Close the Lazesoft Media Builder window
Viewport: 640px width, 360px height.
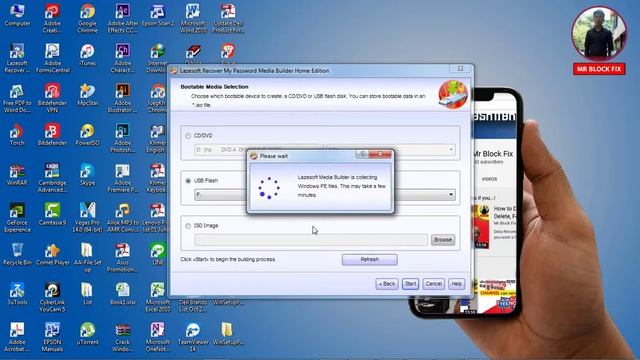pyautogui.click(x=460, y=69)
